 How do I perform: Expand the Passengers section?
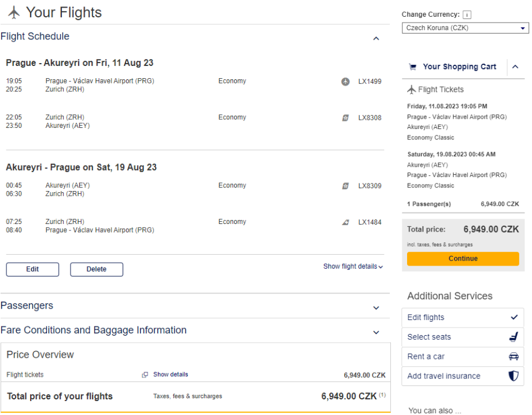coord(376,308)
